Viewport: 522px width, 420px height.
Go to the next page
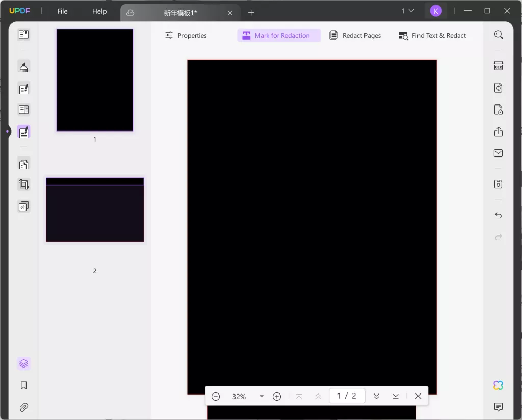point(377,396)
